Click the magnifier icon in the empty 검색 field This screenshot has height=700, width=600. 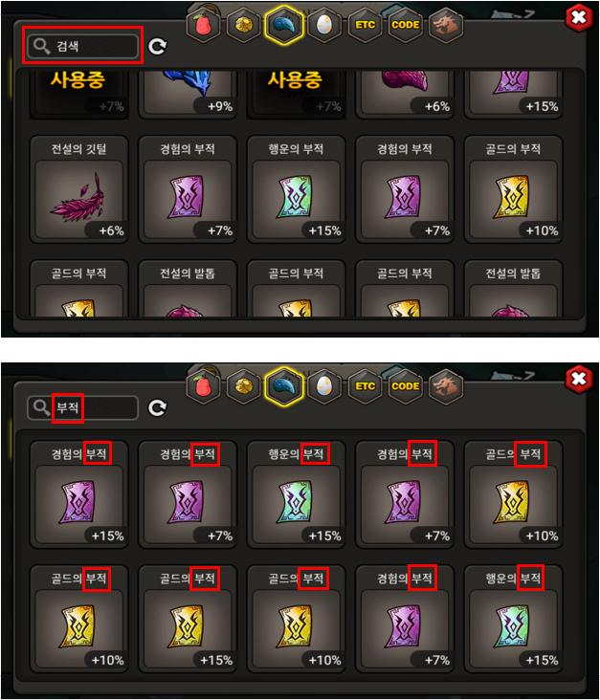41,46
